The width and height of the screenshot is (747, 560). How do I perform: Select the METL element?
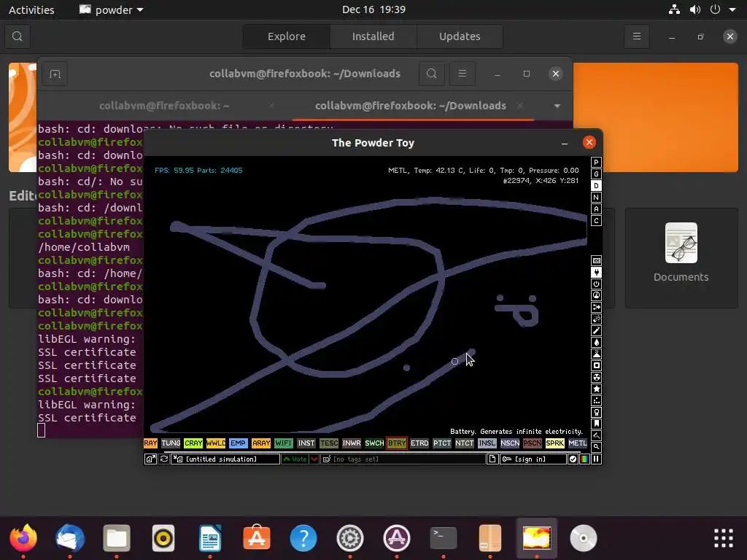click(578, 443)
